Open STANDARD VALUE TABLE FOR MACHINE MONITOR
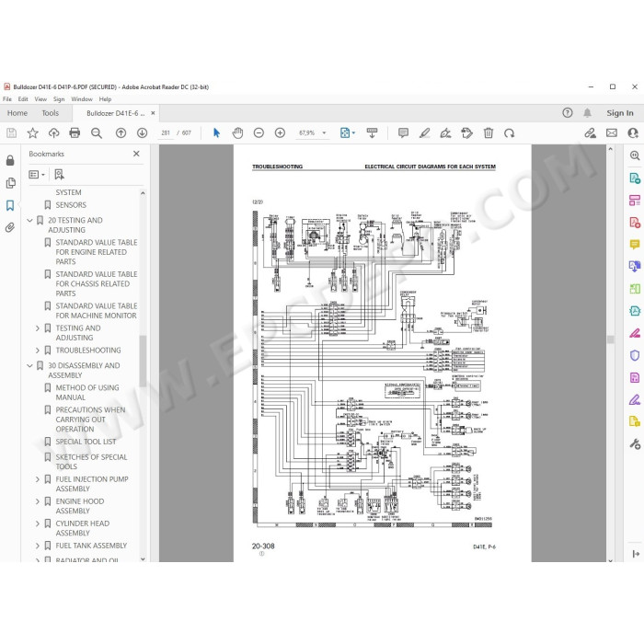The image size is (644, 644). click(x=97, y=311)
